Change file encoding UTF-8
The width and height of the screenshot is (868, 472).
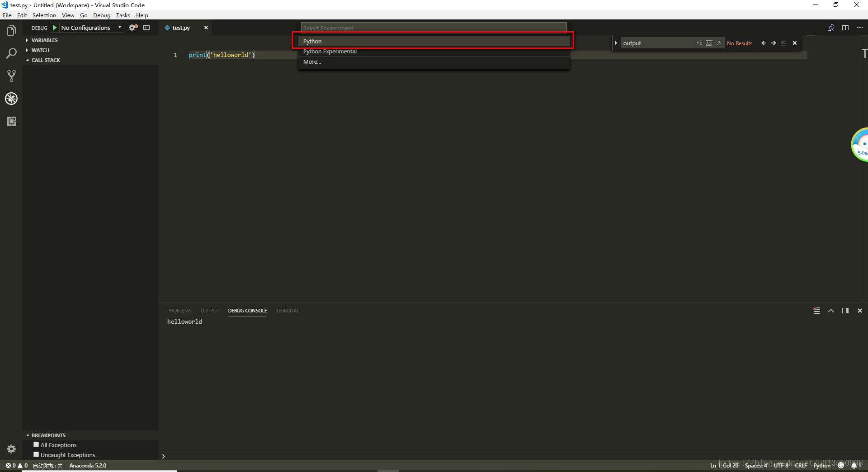(781, 465)
